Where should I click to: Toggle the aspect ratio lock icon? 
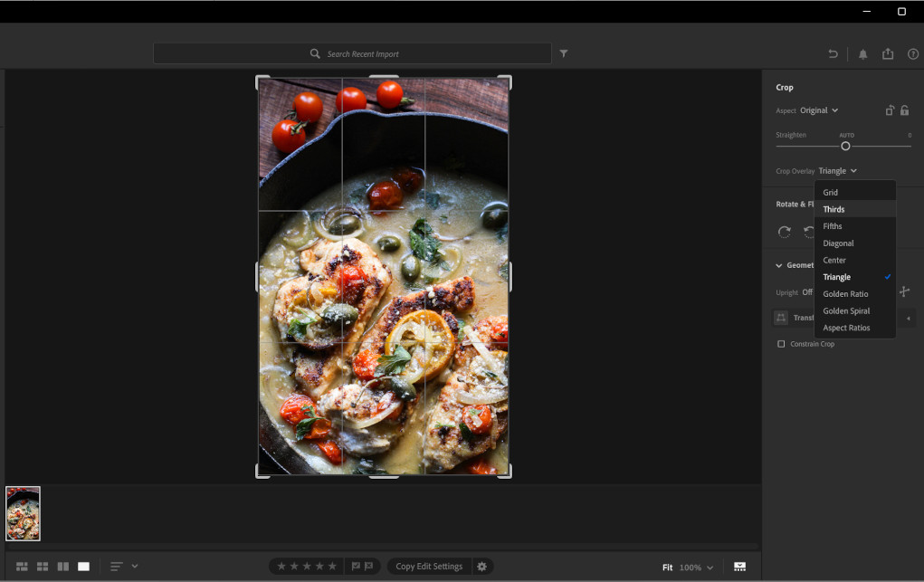[x=904, y=110]
